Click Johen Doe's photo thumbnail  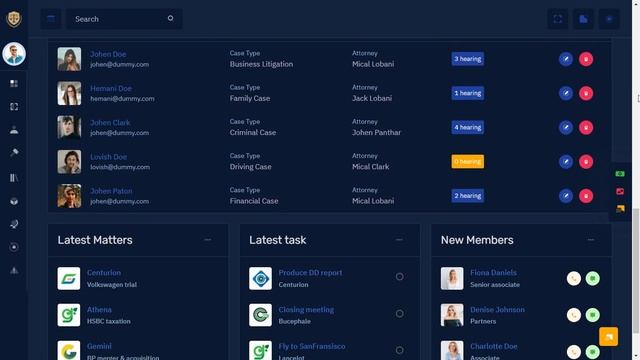tap(69, 59)
